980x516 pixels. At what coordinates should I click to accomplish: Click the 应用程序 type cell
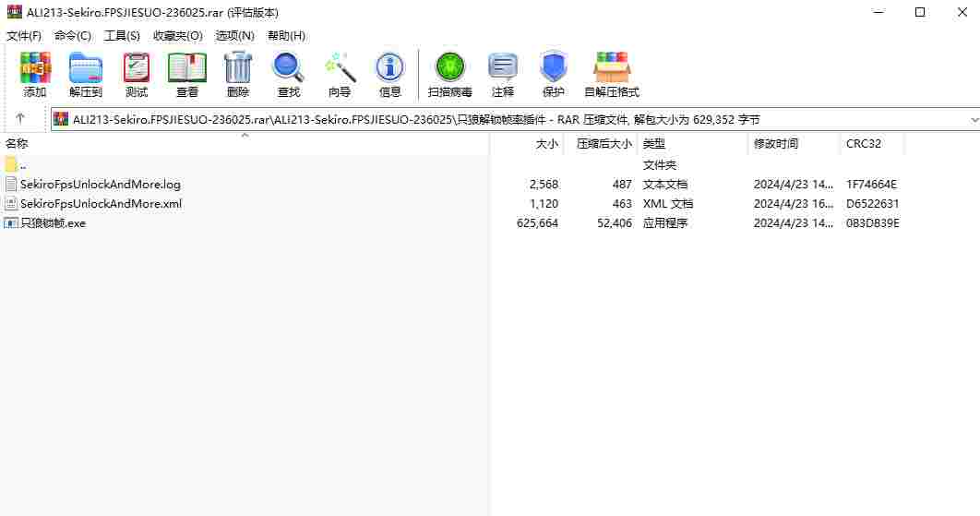point(665,223)
